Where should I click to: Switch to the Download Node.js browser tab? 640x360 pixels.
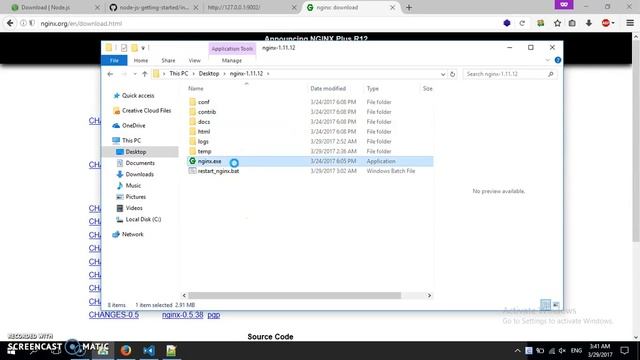(51, 7)
